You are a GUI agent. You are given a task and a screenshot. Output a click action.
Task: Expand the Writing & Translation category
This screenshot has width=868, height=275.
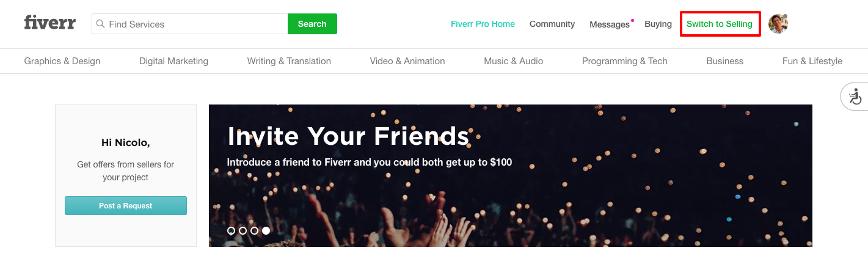pos(289,61)
